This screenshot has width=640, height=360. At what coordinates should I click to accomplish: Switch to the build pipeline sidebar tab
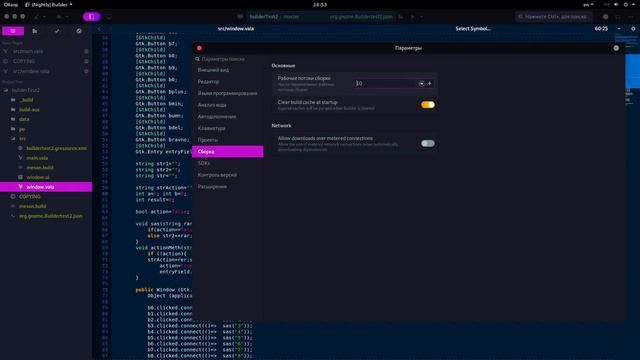pyautogui.click(x=35, y=31)
